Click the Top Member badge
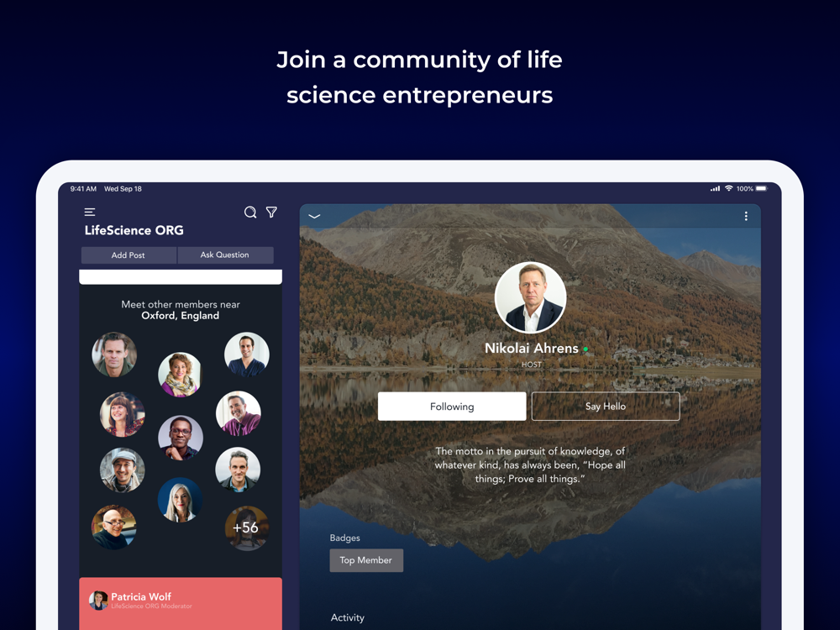This screenshot has width=840, height=630. (x=366, y=560)
